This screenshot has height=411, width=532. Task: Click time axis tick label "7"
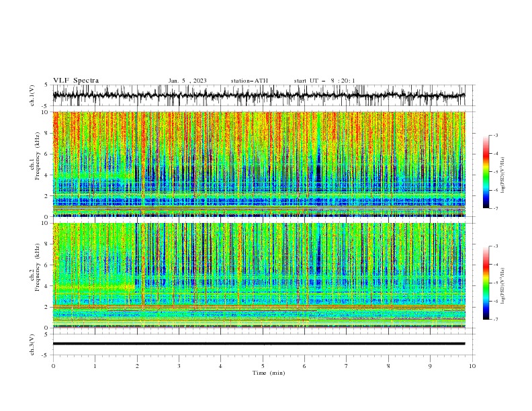(347, 366)
